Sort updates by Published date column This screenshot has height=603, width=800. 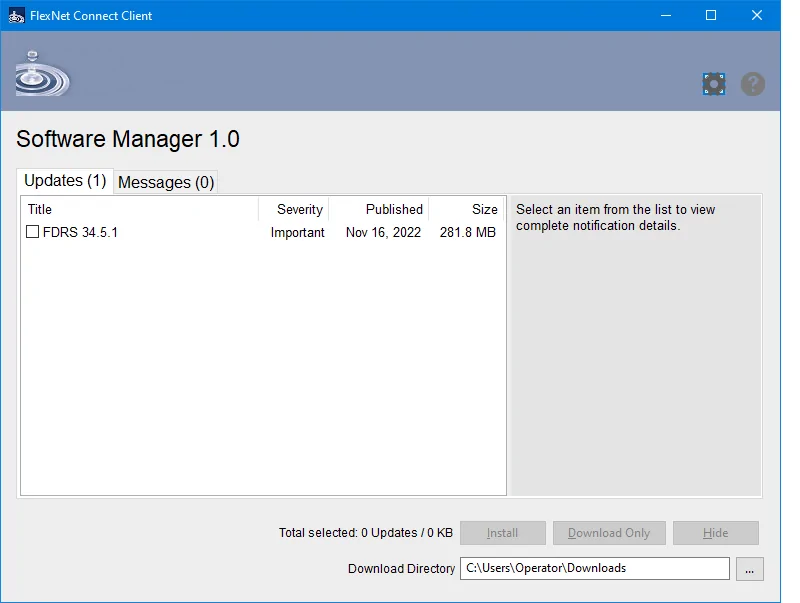(378, 209)
